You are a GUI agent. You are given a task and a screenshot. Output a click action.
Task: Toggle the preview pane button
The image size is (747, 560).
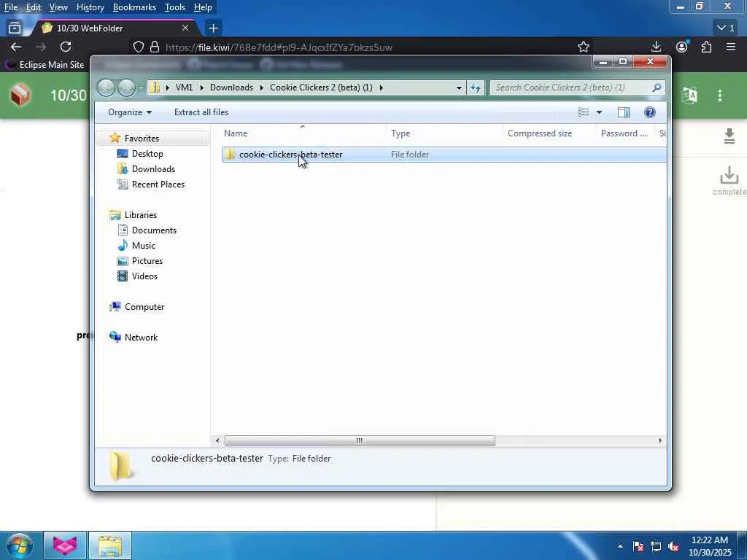[624, 112]
